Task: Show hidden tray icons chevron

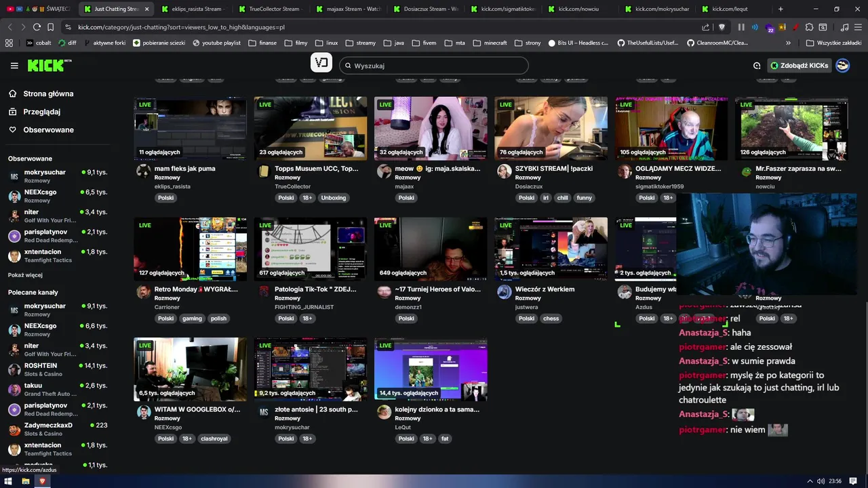Action: 810,481
